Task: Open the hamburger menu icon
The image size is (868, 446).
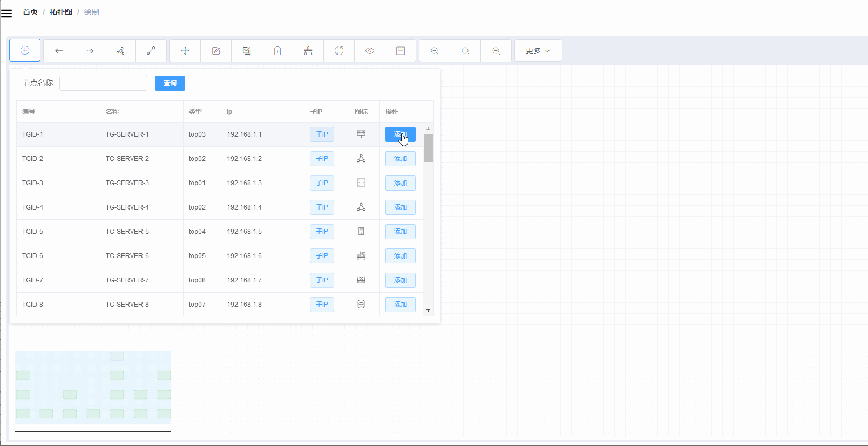Action: [x=6, y=13]
